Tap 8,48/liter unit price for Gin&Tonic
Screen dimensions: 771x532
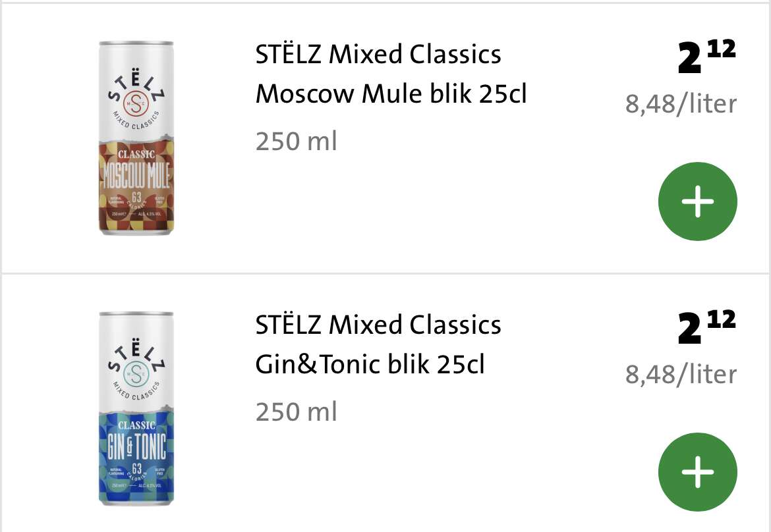click(681, 375)
